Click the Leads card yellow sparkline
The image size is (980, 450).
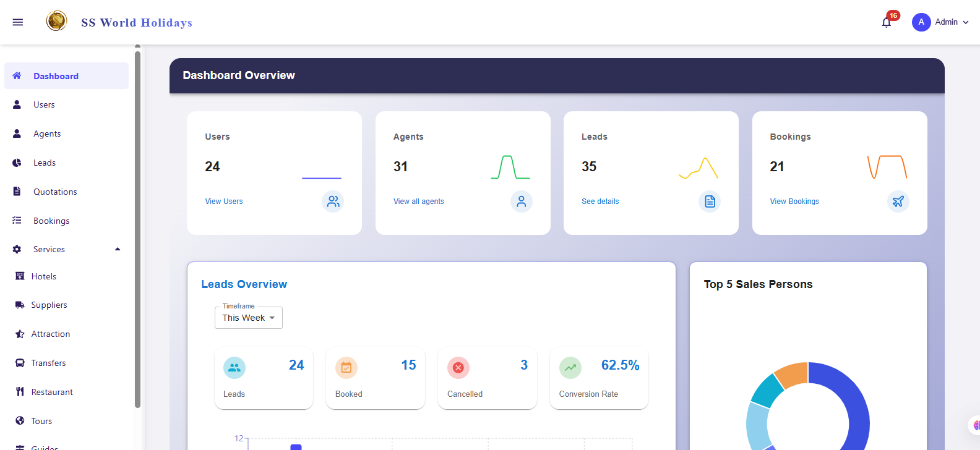(698, 168)
